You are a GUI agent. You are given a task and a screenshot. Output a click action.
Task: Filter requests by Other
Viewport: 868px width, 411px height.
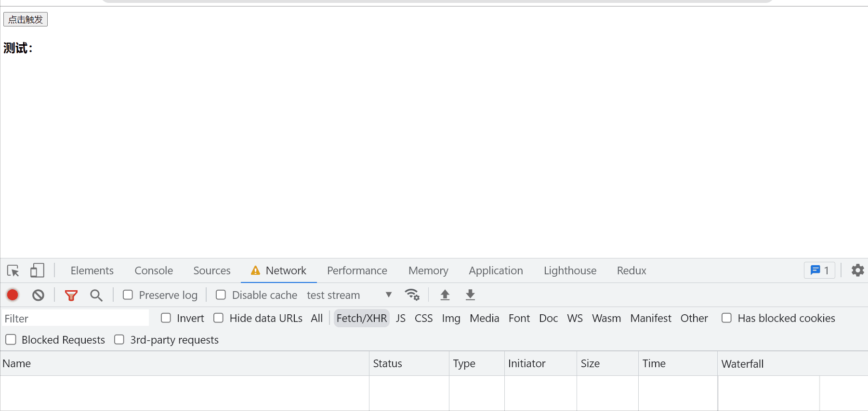[x=694, y=318]
